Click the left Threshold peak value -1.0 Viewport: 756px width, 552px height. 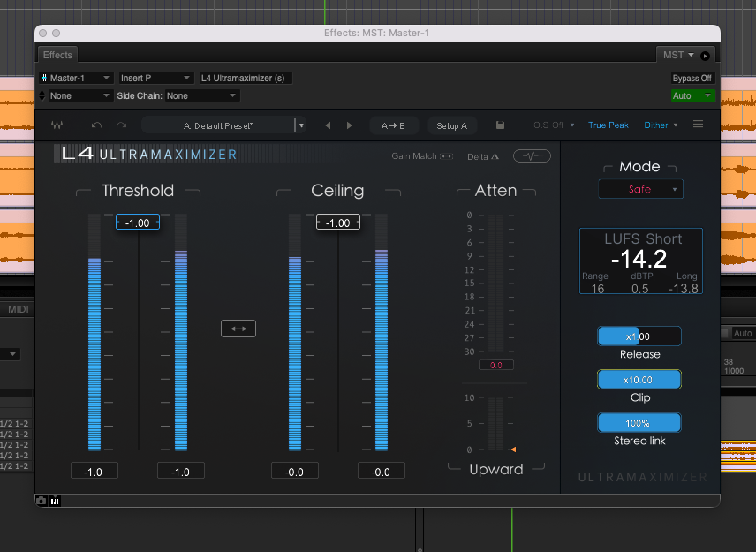(94, 472)
